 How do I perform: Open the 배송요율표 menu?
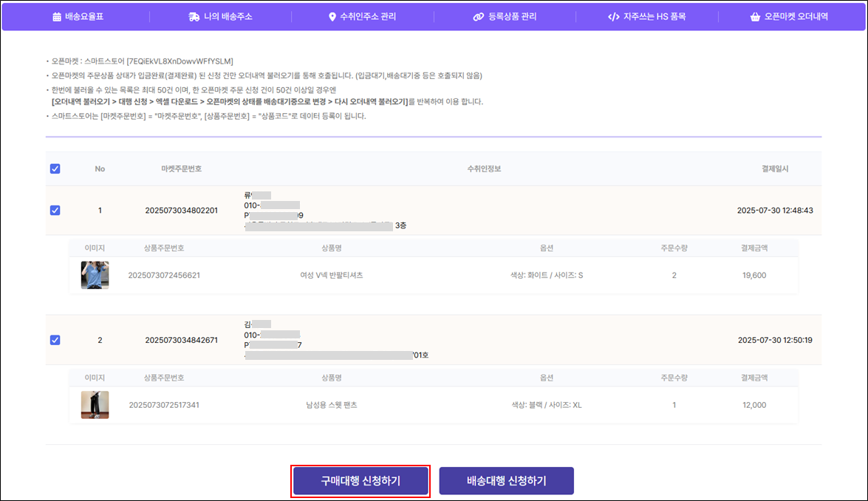pos(84,16)
